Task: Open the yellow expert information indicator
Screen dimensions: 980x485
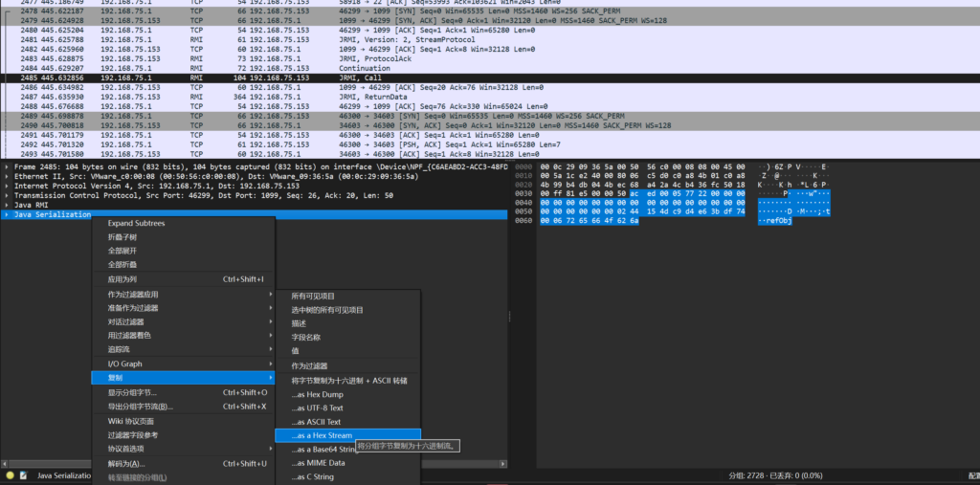Action: [10, 475]
